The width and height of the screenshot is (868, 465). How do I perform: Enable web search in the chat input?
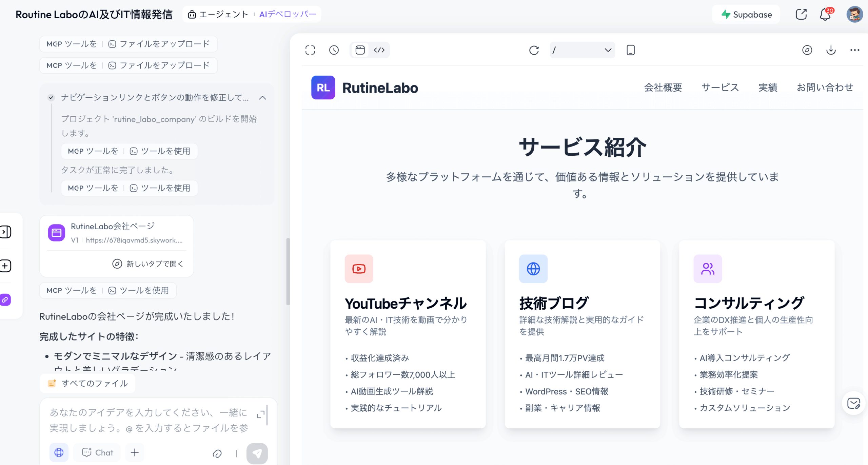click(59, 452)
